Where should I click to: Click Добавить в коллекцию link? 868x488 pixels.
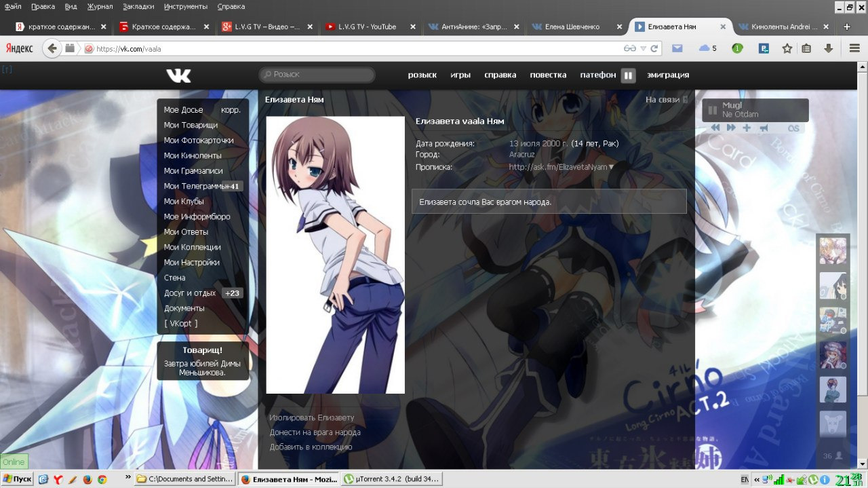(311, 447)
